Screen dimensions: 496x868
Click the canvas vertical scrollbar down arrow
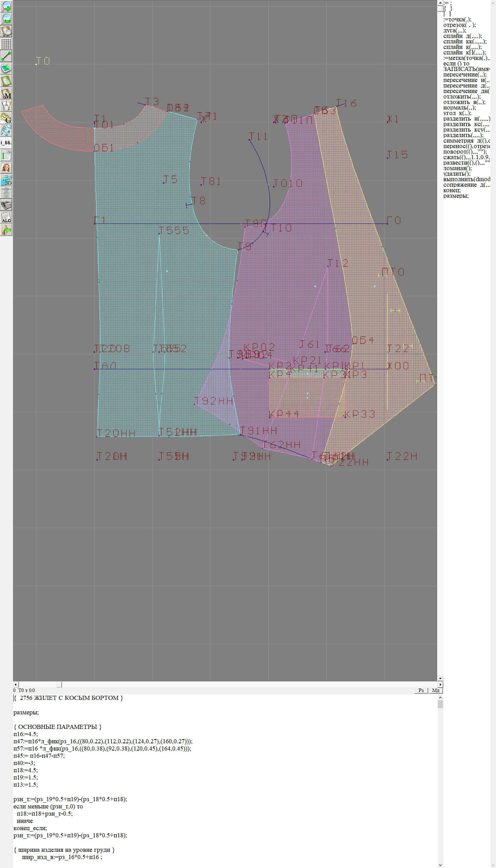pyautogui.click(x=440, y=678)
